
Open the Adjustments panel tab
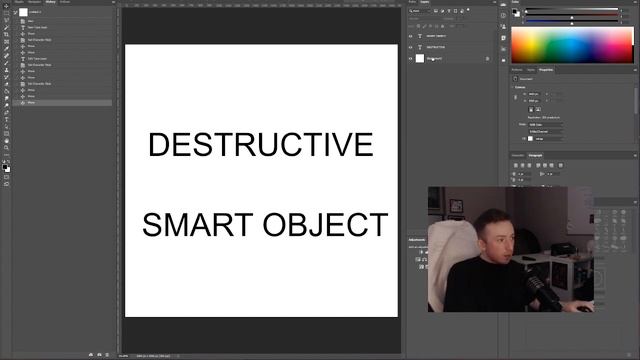pos(417,240)
